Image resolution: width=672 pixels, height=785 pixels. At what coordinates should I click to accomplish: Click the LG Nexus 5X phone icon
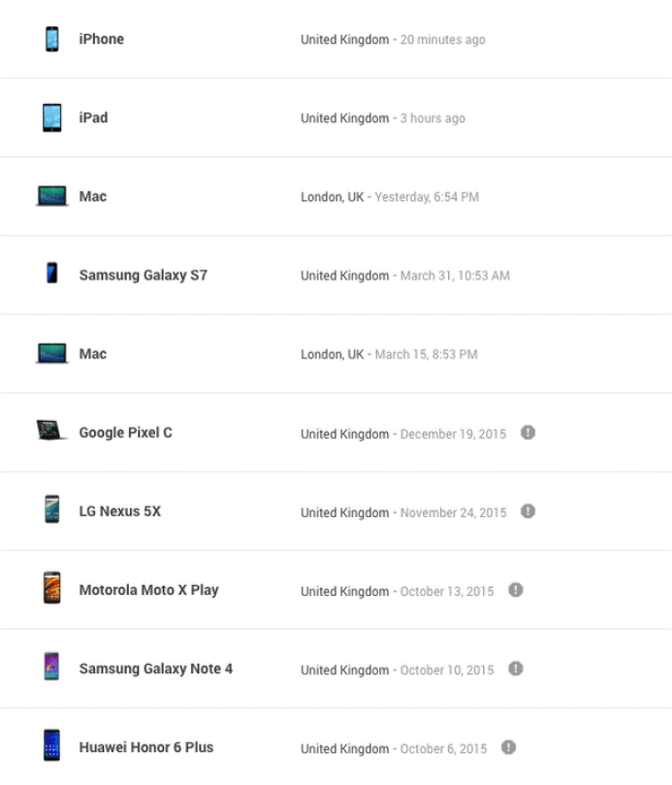click(52, 509)
